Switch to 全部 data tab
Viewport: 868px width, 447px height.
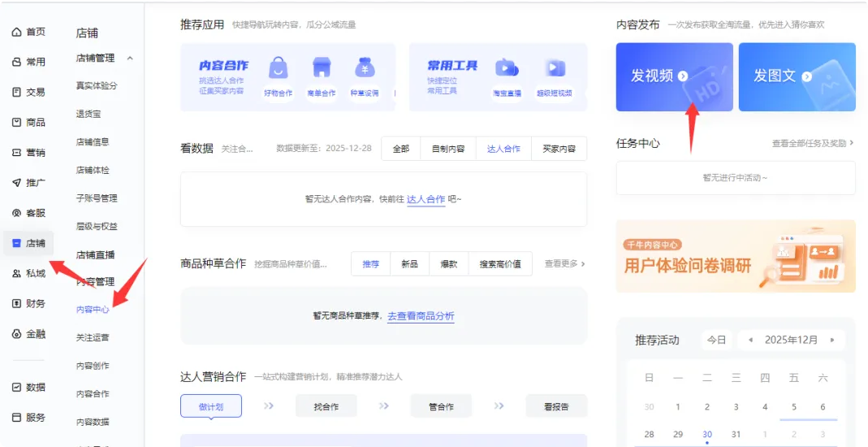[401, 149]
